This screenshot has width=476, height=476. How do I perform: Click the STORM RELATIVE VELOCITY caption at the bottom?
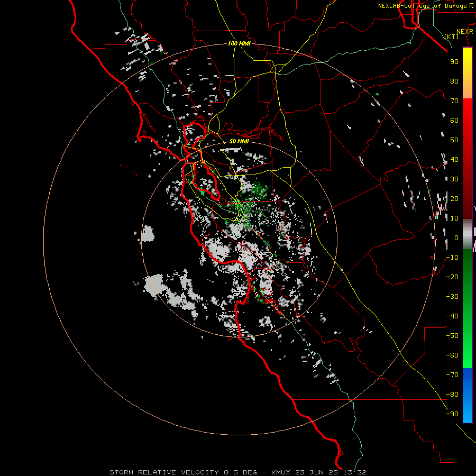(237, 472)
